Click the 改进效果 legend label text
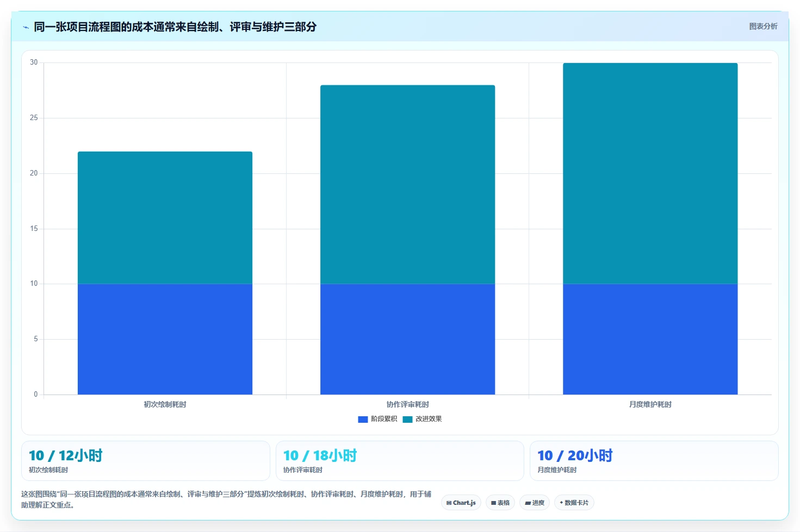 (x=429, y=419)
